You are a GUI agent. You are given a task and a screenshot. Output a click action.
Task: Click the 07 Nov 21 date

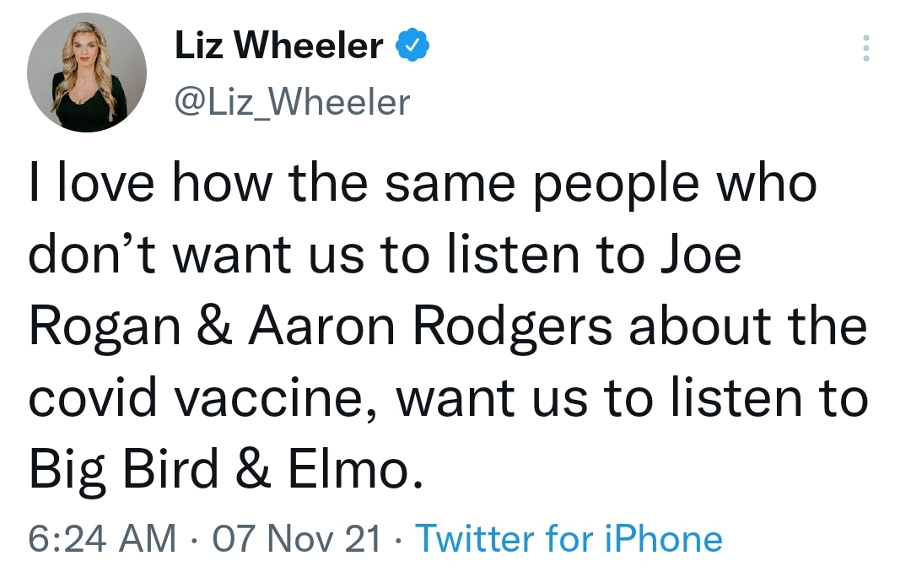point(296,538)
